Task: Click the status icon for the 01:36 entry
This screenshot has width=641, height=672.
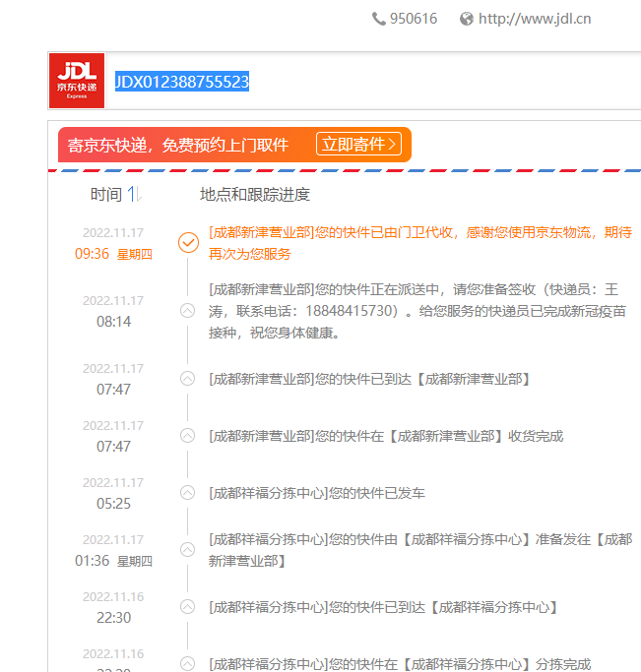Action: [187, 549]
